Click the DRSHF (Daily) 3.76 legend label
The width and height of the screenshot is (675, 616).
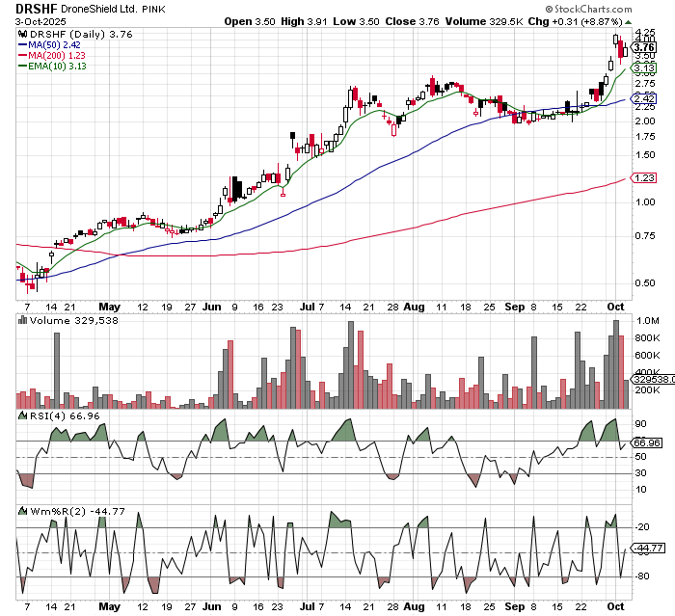(81, 34)
